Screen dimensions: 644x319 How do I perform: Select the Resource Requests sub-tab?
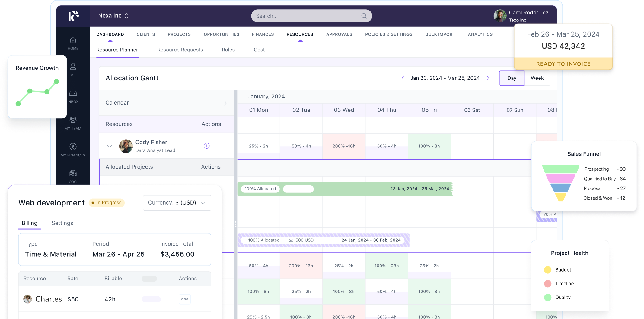point(180,50)
